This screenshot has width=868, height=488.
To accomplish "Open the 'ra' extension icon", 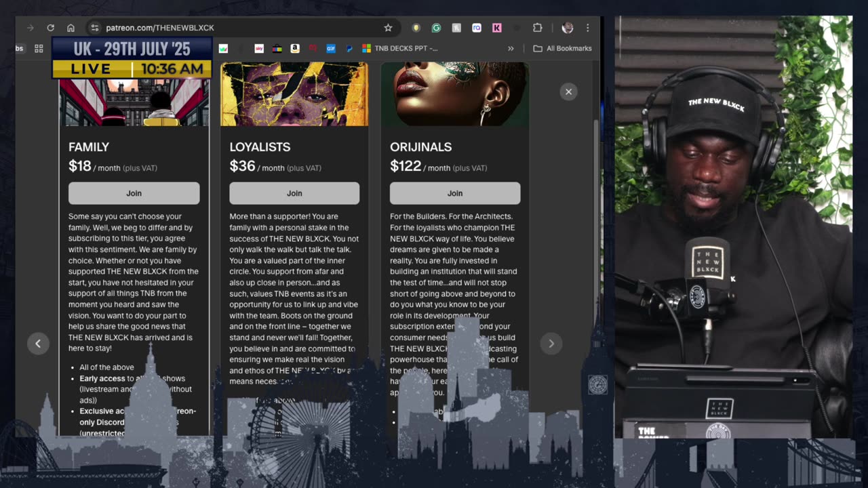I will coord(477,28).
